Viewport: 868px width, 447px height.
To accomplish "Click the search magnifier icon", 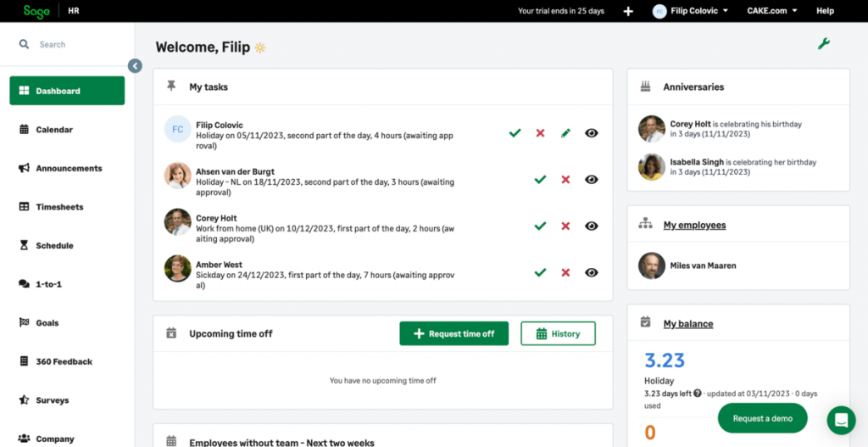I will click(x=24, y=44).
